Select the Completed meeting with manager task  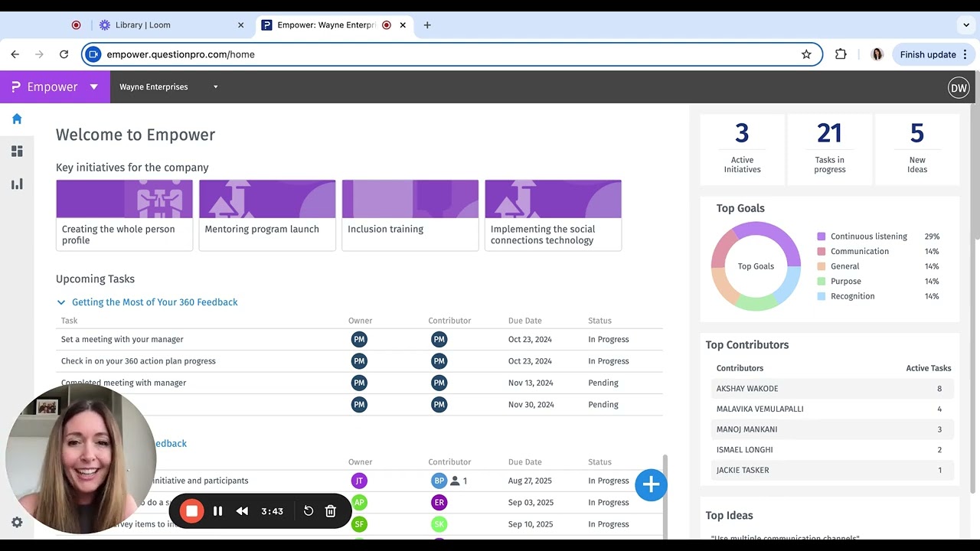coord(124,383)
